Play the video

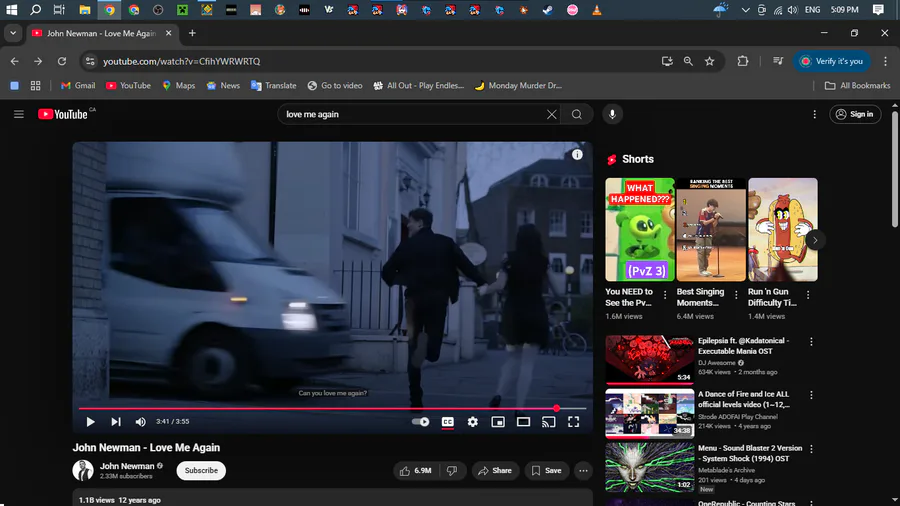tap(90, 422)
